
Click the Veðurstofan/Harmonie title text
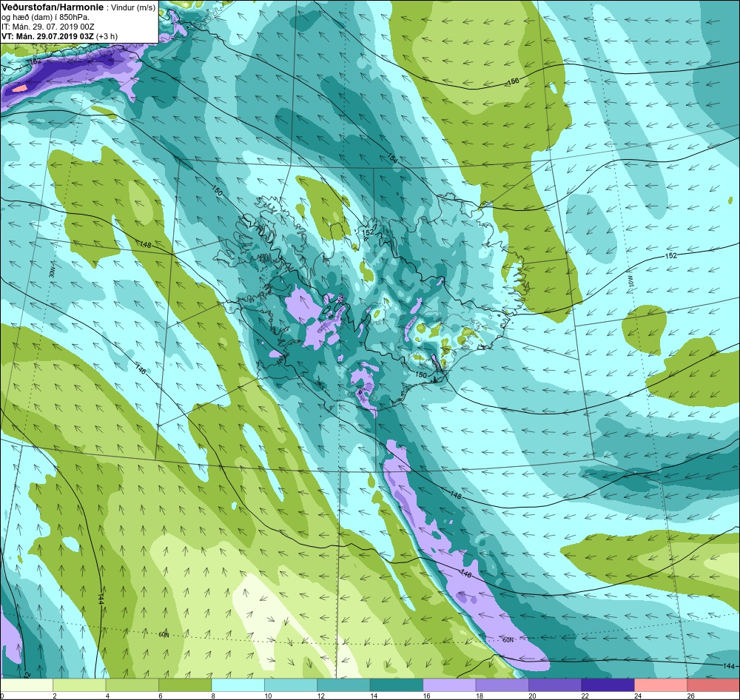click(x=52, y=8)
